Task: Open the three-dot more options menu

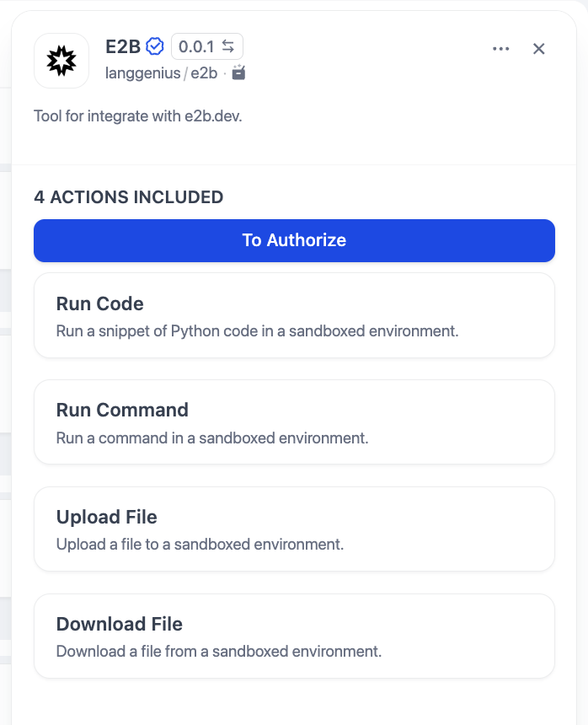Action: click(x=500, y=49)
